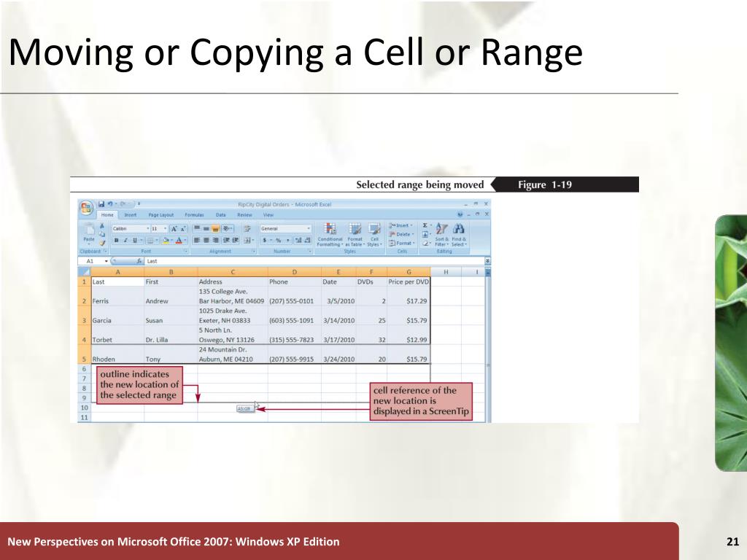The height and width of the screenshot is (560, 747).
Task: Click the Insert cells button
Action: coord(400,225)
